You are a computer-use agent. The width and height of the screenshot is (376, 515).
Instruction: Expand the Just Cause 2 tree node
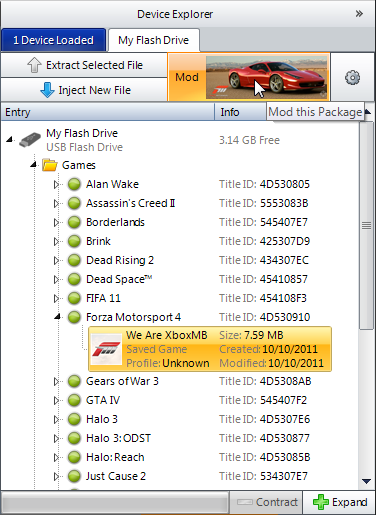pos(56,476)
